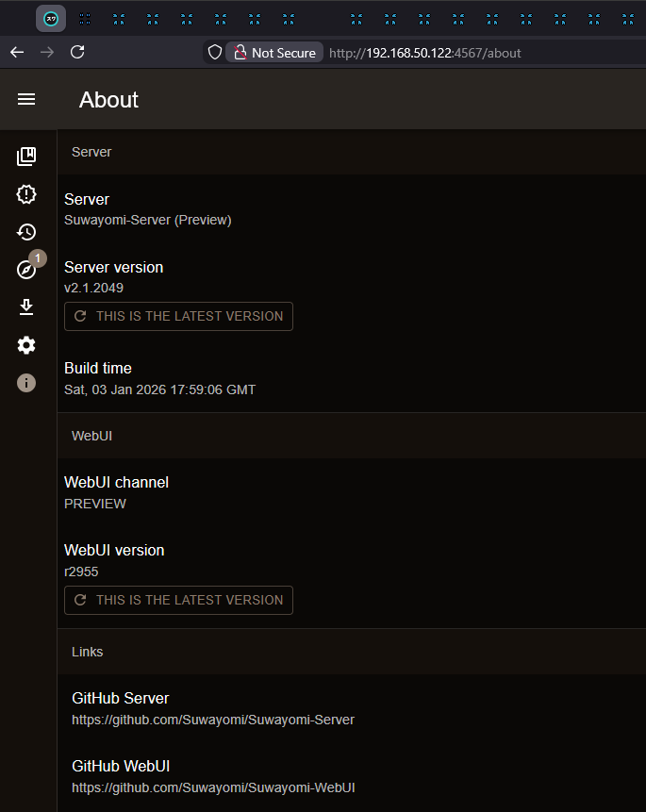This screenshot has height=812, width=646.
Task: Open the Updates page in the sidebar
Action: pos(26,194)
